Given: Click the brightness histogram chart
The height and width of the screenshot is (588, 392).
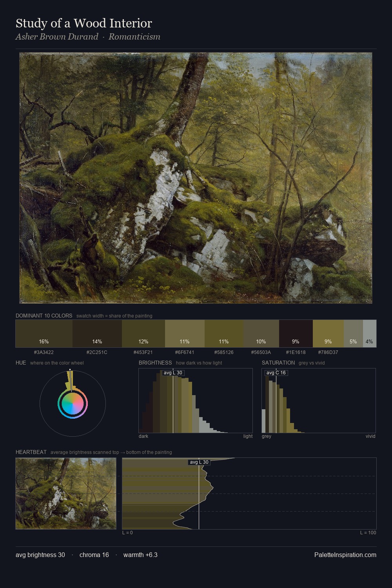Looking at the screenshot, I should click(196, 401).
